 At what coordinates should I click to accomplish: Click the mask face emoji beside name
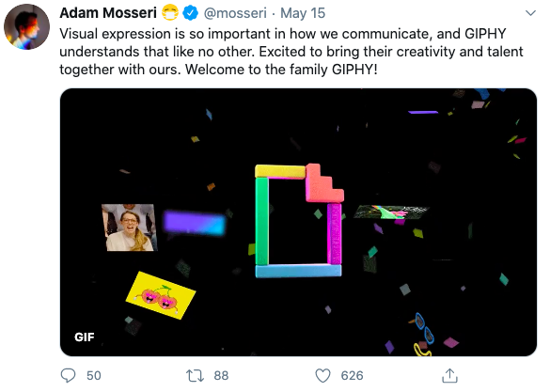[170, 13]
